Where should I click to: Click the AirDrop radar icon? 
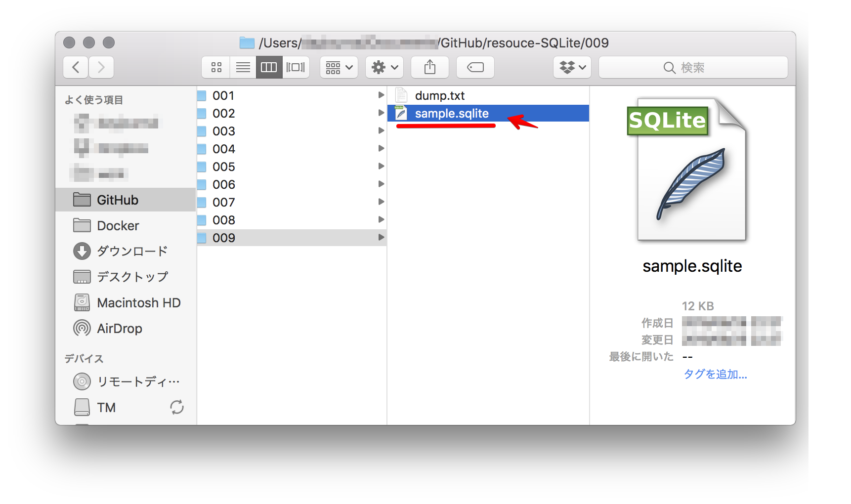82,328
